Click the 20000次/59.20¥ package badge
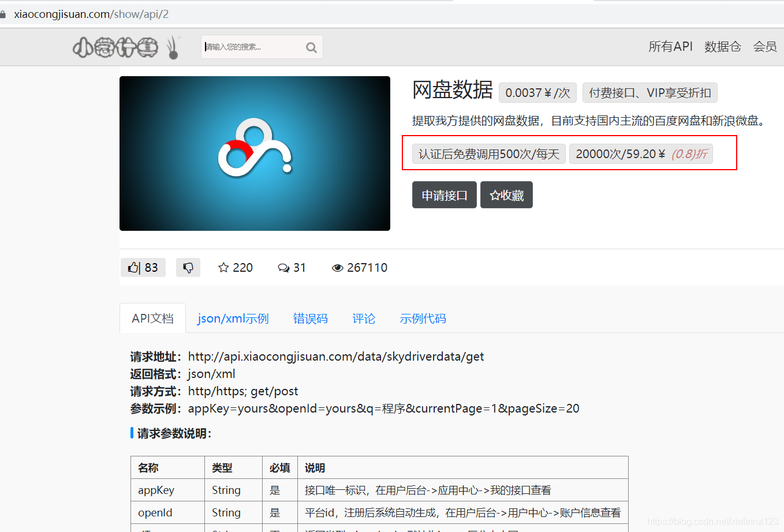Image resolution: width=784 pixels, height=532 pixels. 641,154
